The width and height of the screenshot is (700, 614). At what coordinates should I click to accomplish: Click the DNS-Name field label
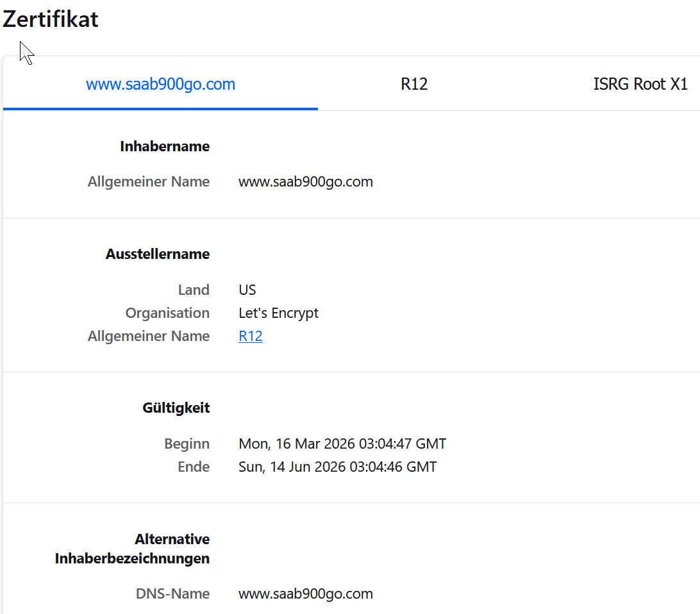172,594
